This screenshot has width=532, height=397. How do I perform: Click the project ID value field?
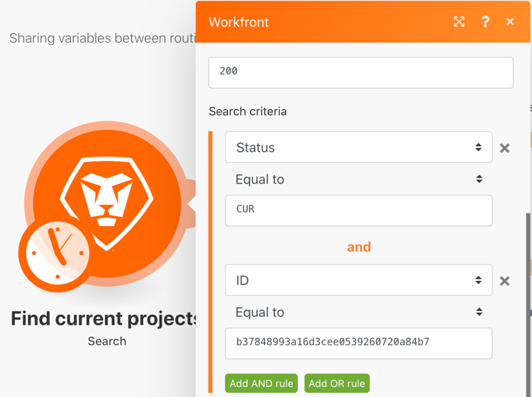359,343
